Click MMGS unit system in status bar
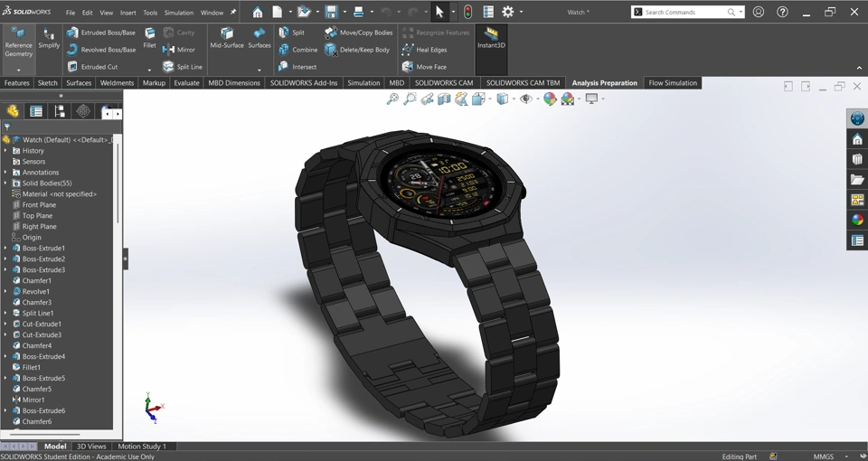 click(823, 456)
